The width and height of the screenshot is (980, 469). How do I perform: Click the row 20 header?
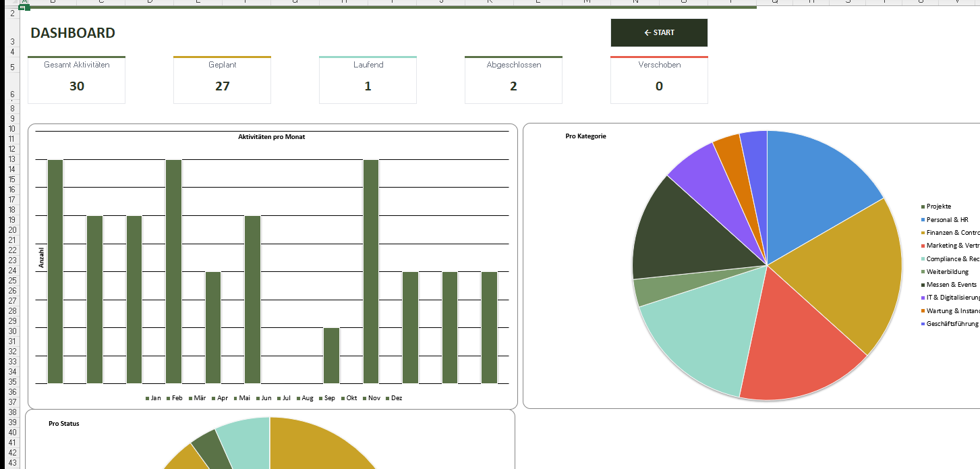click(12, 229)
